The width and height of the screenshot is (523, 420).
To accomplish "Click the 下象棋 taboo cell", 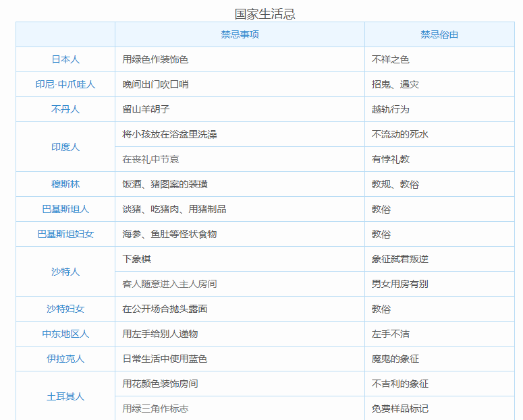I will point(136,259).
